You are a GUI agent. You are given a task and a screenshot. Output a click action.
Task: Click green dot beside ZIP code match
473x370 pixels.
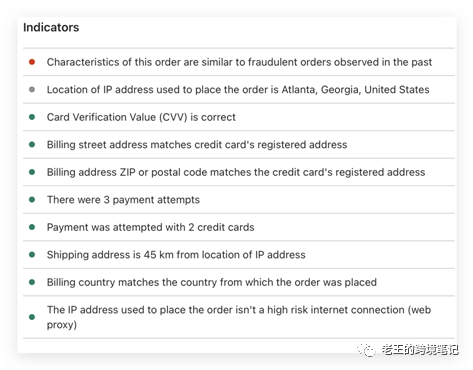(x=32, y=172)
